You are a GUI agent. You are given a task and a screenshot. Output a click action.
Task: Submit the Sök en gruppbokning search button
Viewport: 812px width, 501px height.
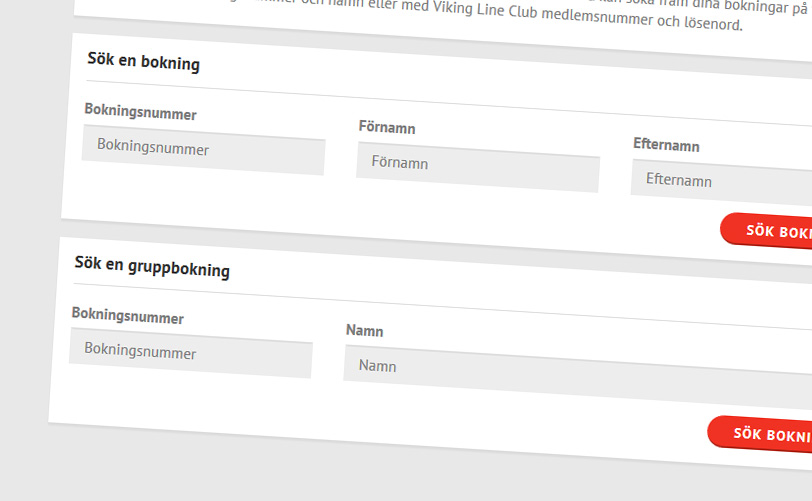point(765,434)
